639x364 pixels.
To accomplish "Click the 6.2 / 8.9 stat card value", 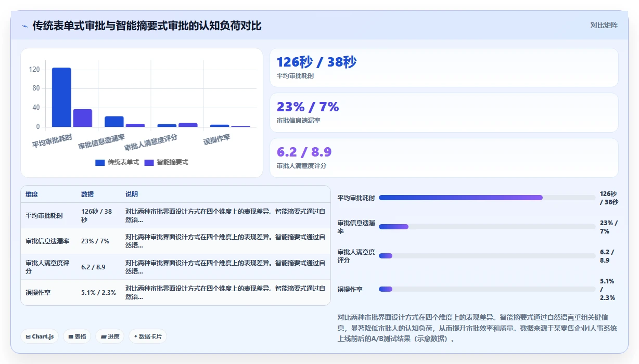I will (x=304, y=152).
